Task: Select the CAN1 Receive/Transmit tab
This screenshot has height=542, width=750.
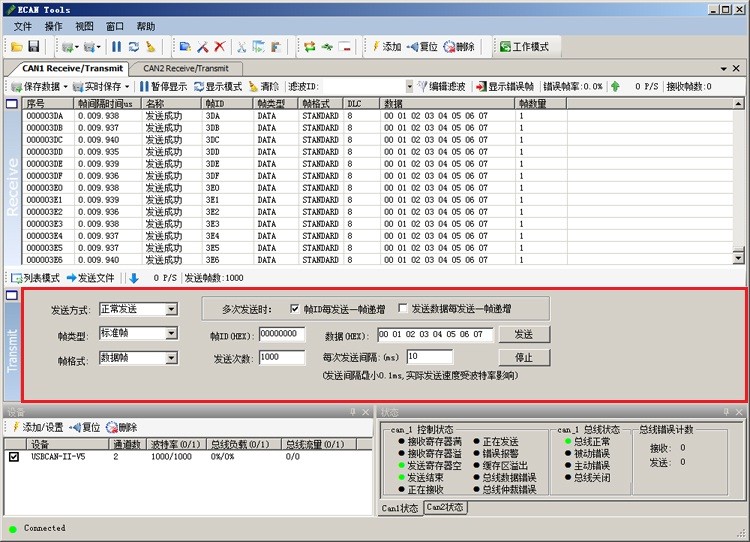Action: tap(73, 68)
